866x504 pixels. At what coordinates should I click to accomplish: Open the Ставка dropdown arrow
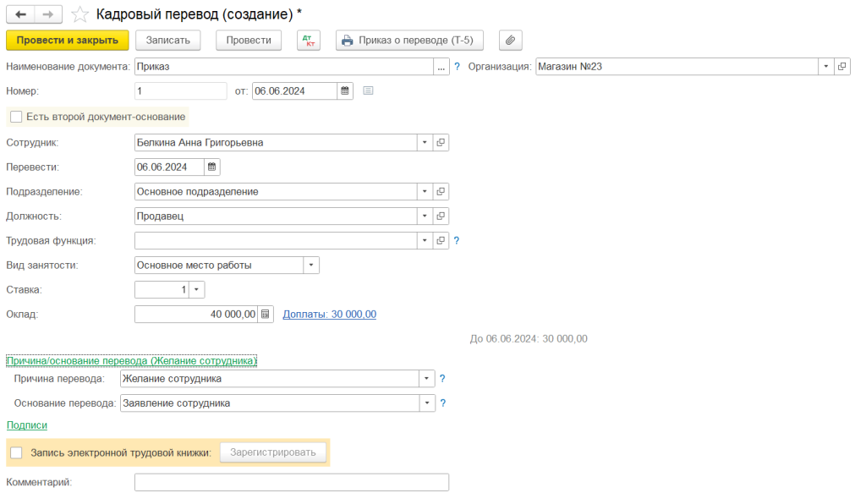(197, 290)
